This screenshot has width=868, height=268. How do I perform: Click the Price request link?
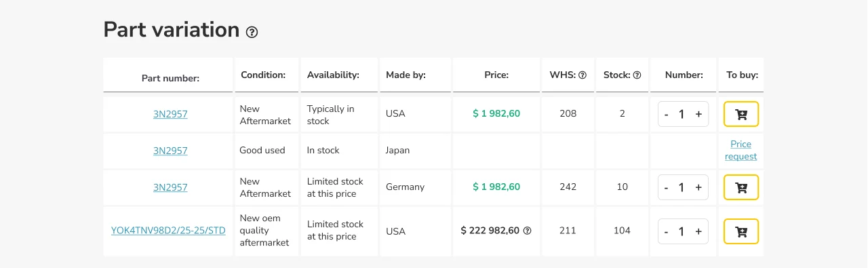pyautogui.click(x=741, y=150)
